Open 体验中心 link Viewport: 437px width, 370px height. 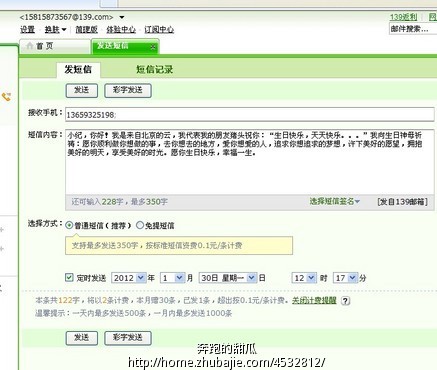pyautogui.click(x=121, y=30)
